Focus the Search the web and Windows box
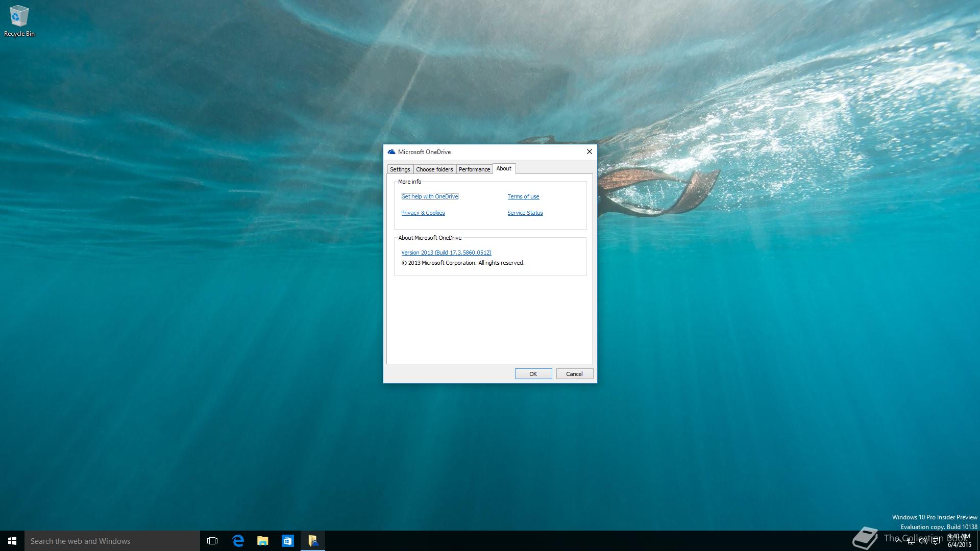 tap(112, 541)
